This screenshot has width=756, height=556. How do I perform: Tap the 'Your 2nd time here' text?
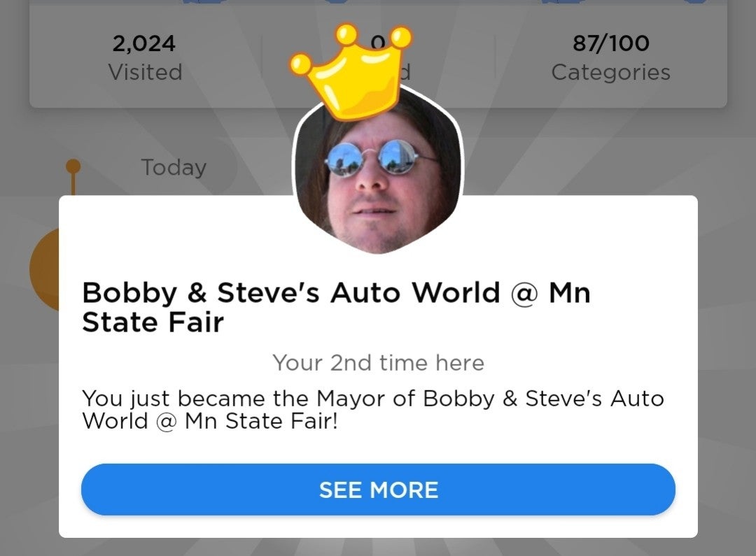tap(378, 363)
